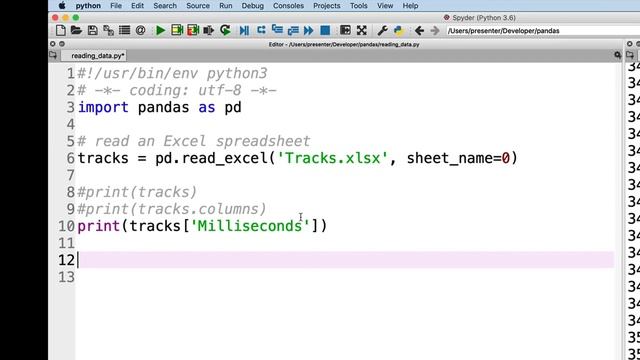
Task: Open the Apple menu
Action: pos(62,6)
